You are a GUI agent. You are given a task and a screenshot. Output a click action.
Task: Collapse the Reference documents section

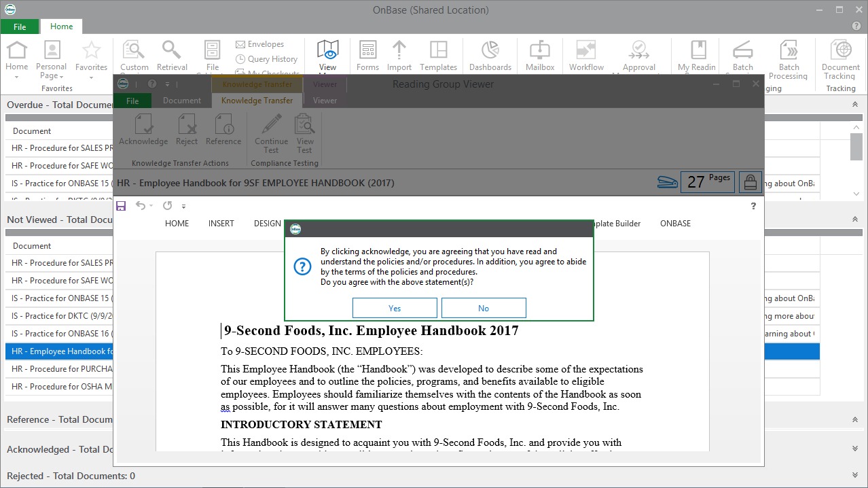pyautogui.click(x=855, y=419)
